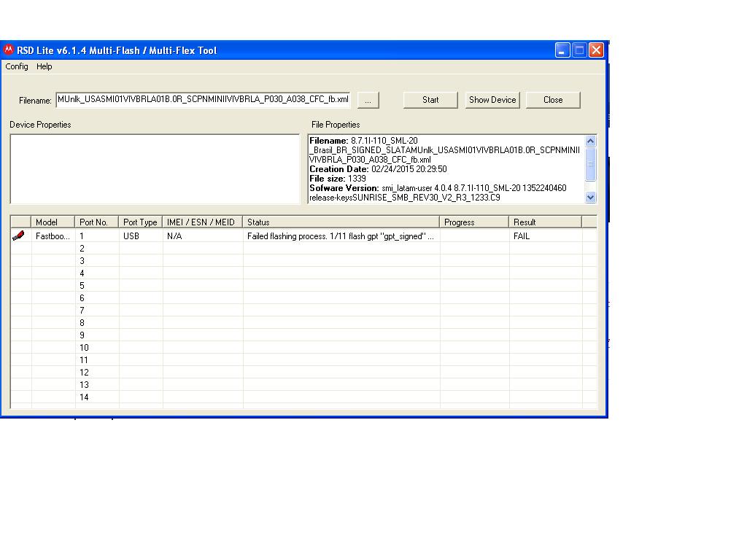This screenshot has width=747, height=560.
Task: Open the Config menu
Action: [x=17, y=66]
